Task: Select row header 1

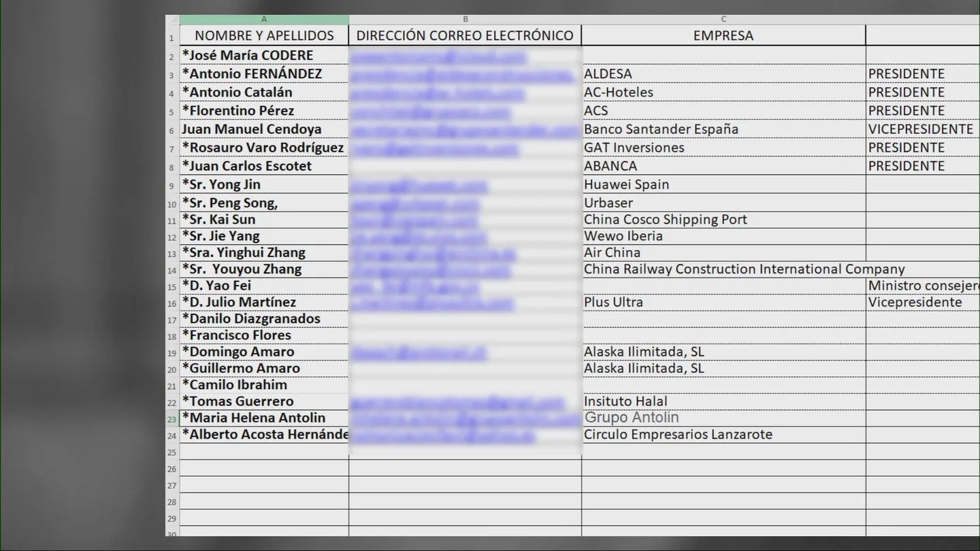Action: 172,37
